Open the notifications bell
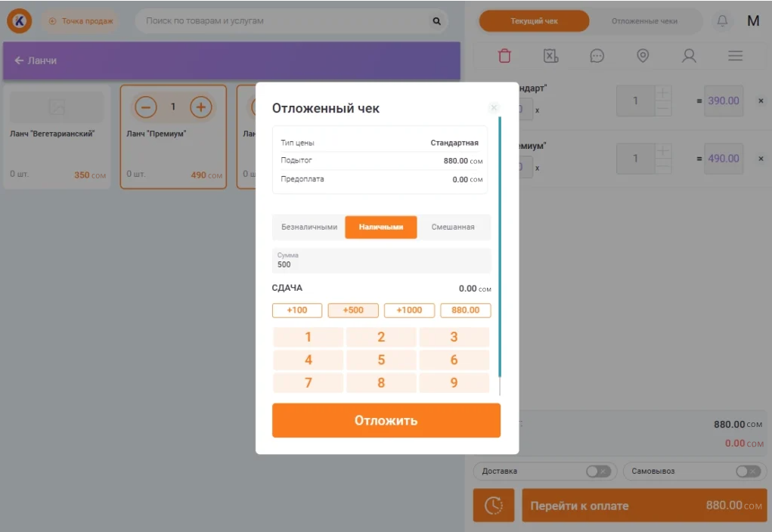This screenshot has width=772, height=532. coord(722,21)
